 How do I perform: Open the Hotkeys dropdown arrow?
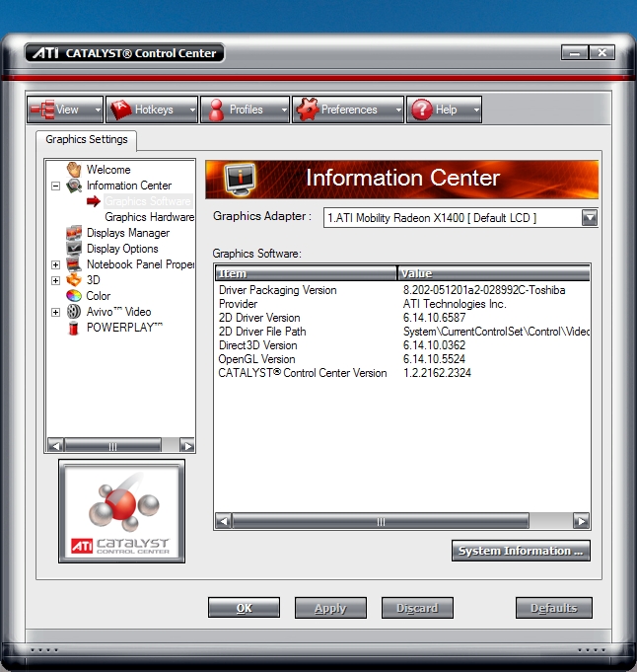[192, 111]
